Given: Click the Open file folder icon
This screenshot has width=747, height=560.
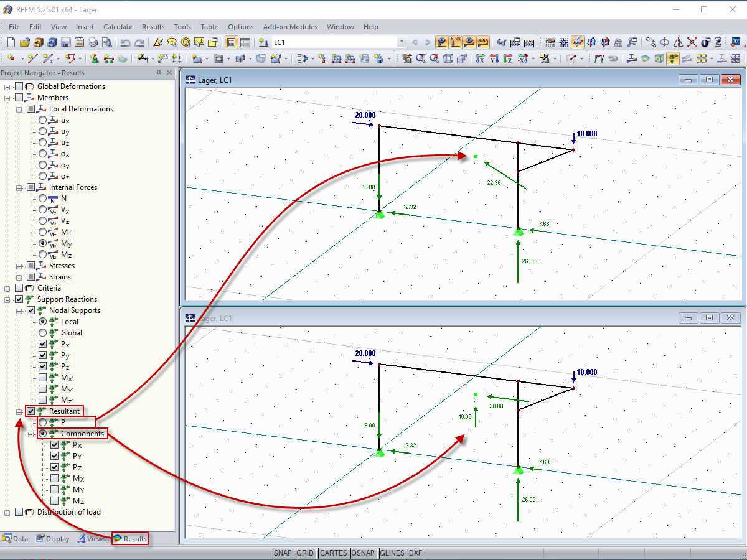Looking at the screenshot, I should pyautogui.click(x=25, y=42).
